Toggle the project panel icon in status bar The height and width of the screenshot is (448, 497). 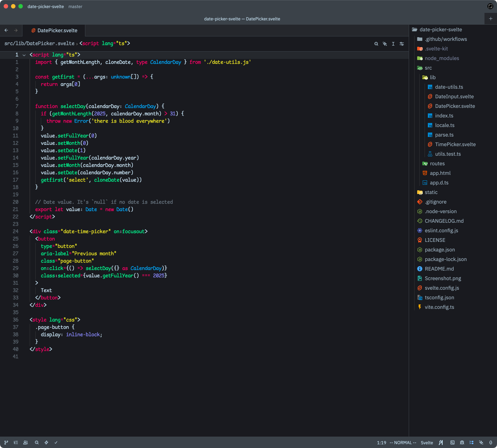point(472,442)
